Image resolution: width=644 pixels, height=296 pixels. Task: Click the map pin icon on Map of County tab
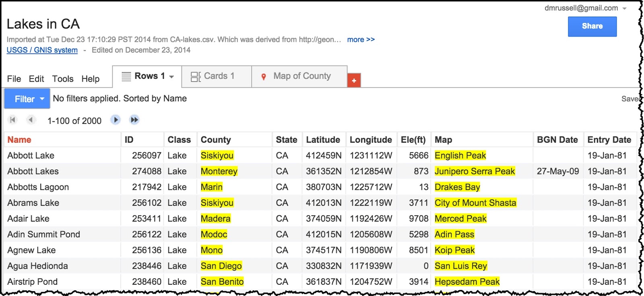pyautogui.click(x=264, y=76)
